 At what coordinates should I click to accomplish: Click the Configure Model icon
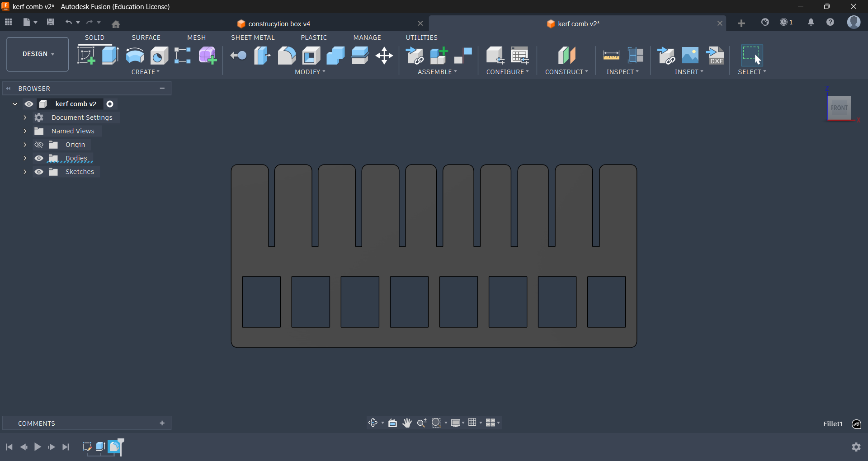pos(495,56)
